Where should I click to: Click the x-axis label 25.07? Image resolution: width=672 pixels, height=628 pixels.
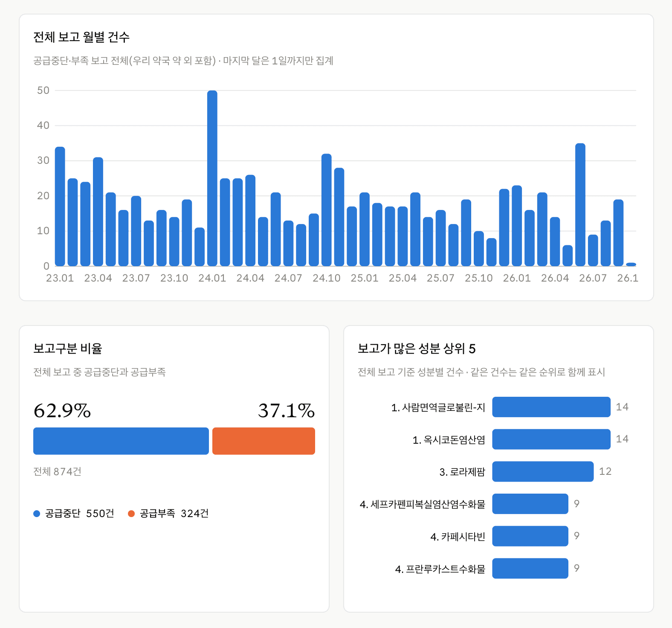tap(440, 278)
